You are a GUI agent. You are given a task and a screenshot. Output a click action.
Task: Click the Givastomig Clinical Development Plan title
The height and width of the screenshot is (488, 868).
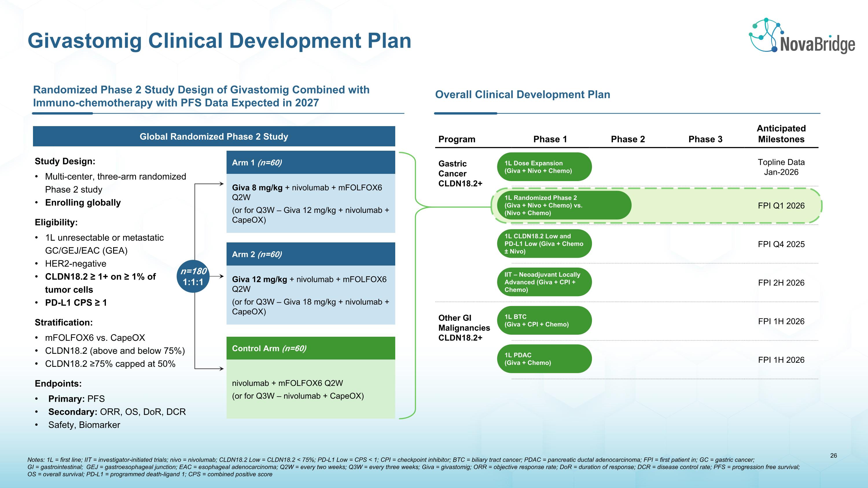(x=219, y=41)
